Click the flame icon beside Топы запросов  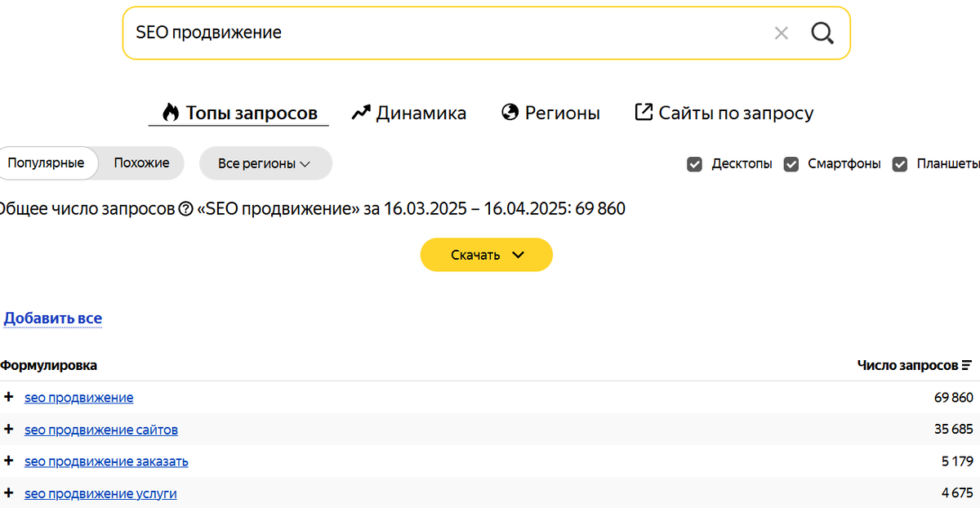point(170,112)
